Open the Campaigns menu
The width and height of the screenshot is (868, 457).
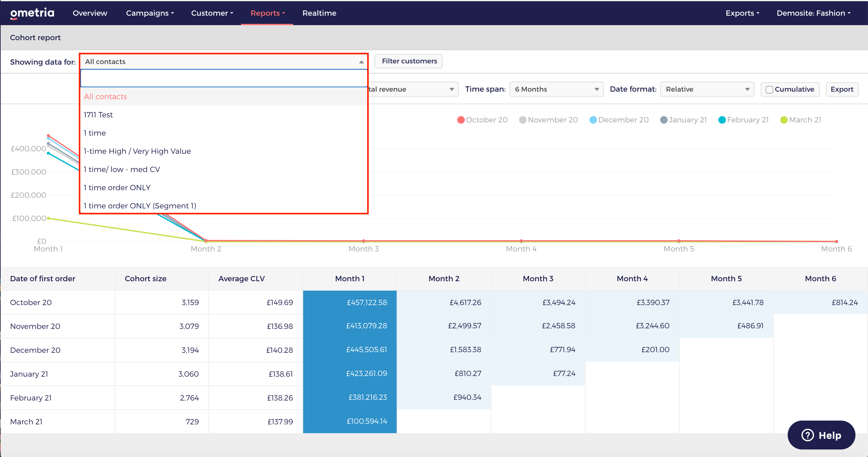[x=150, y=13]
